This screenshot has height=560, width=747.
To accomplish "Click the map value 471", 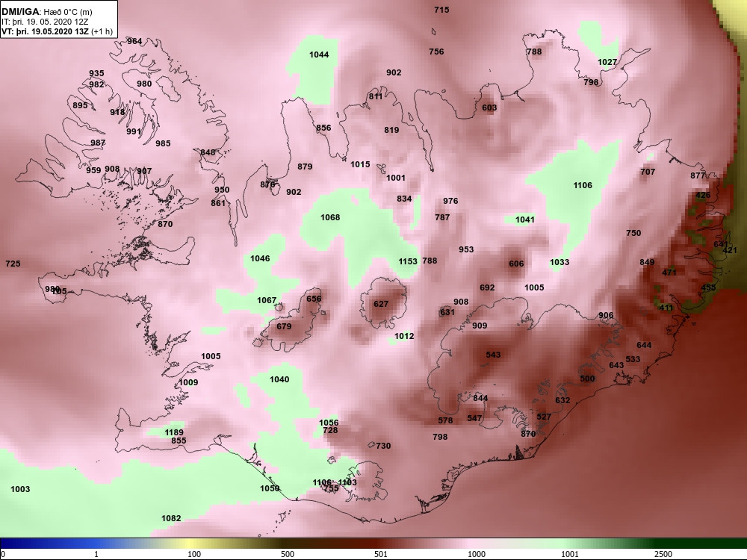I will coord(669,273).
